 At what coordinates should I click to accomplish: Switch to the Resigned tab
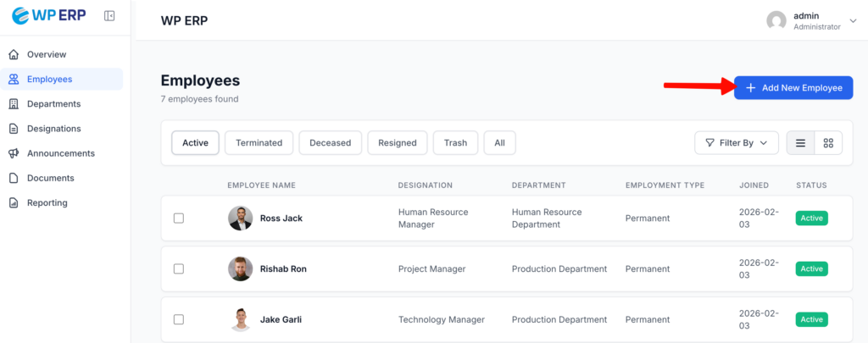pyautogui.click(x=397, y=143)
